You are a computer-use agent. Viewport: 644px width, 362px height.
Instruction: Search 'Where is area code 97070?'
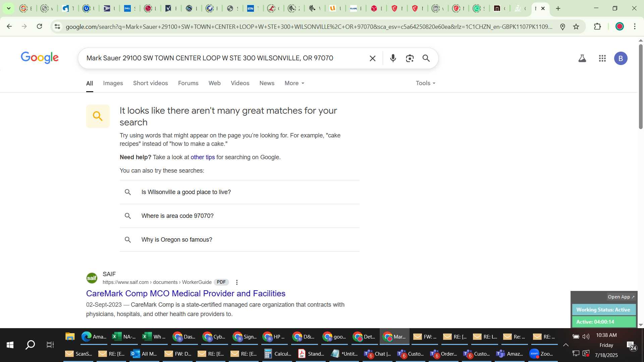239,216
